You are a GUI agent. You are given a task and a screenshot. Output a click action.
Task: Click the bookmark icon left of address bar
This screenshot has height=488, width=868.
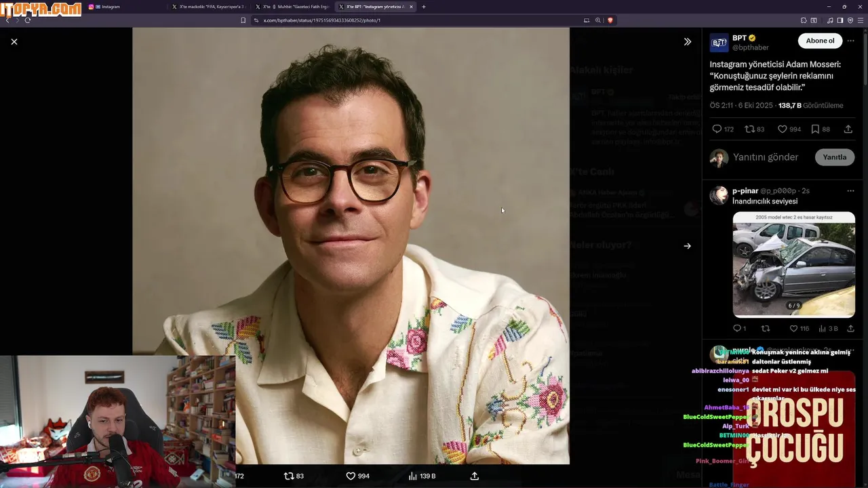243,20
